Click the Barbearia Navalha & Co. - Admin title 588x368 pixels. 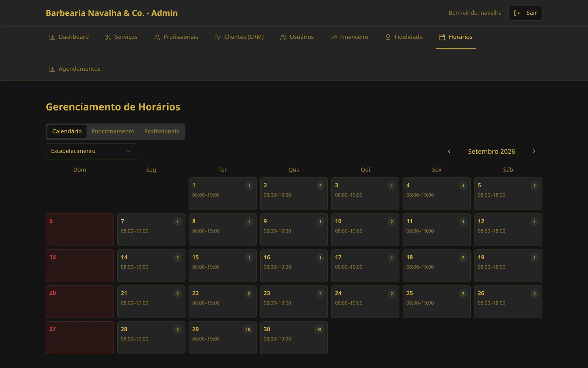(x=112, y=13)
